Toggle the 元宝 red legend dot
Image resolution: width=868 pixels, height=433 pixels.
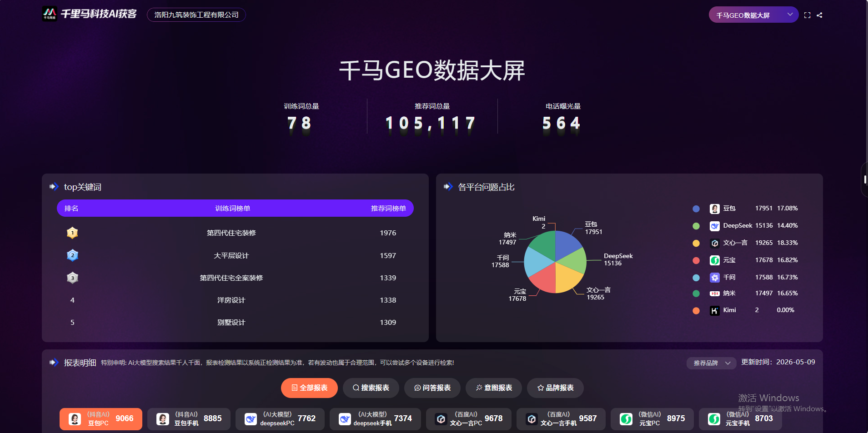click(x=696, y=260)
